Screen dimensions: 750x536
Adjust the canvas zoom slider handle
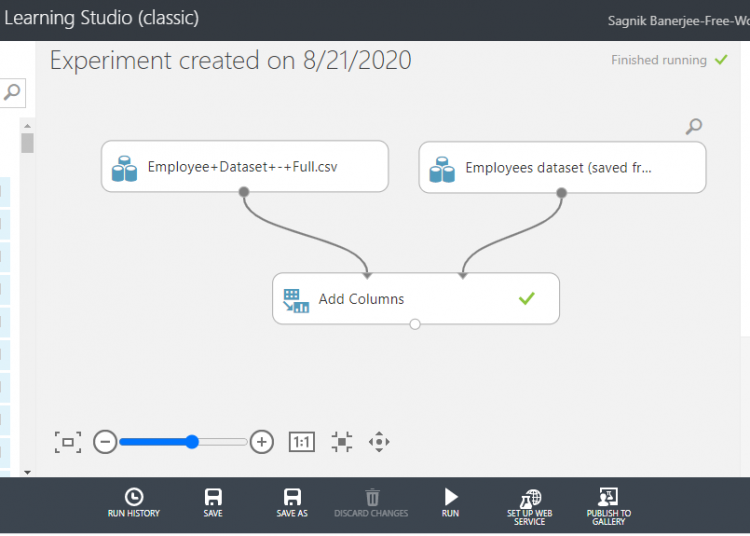pyautogui.click(x=192, y=442)
